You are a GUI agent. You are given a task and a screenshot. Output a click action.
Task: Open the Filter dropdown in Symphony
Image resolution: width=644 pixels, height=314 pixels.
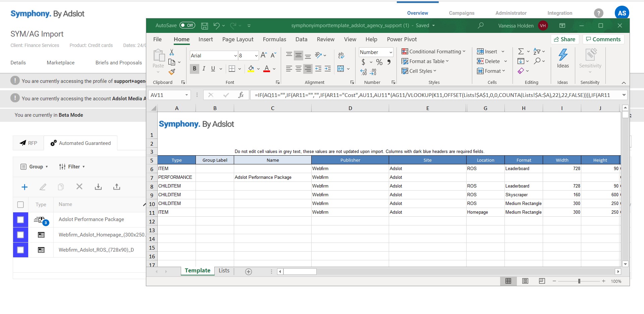pyautogui.click(x=72, y=167)
